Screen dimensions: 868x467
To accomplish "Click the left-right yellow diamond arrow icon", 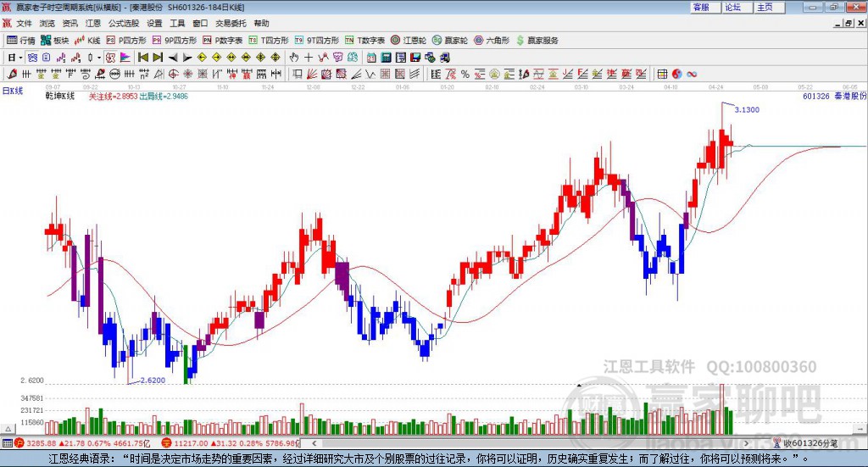I will point(231,58).
